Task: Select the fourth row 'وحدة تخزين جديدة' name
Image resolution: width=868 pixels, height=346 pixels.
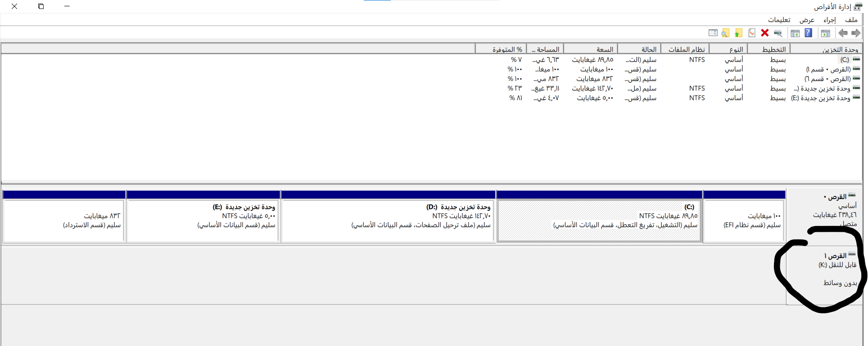Action: coord(822,89)
